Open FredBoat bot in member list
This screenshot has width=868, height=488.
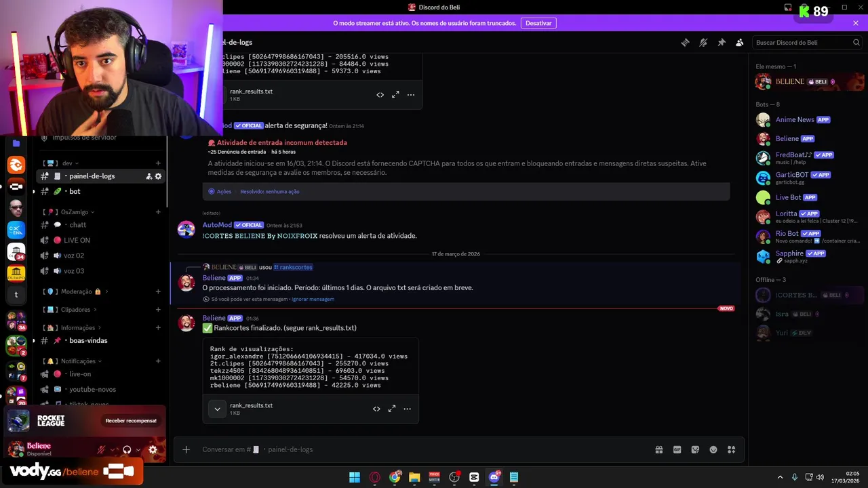(807, 158)
